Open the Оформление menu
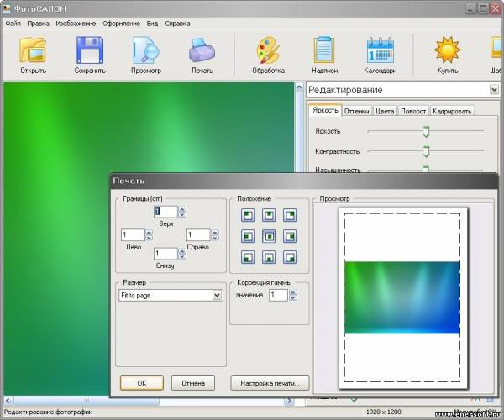Viewport: 504px width, 420px height. pos(121,24)
